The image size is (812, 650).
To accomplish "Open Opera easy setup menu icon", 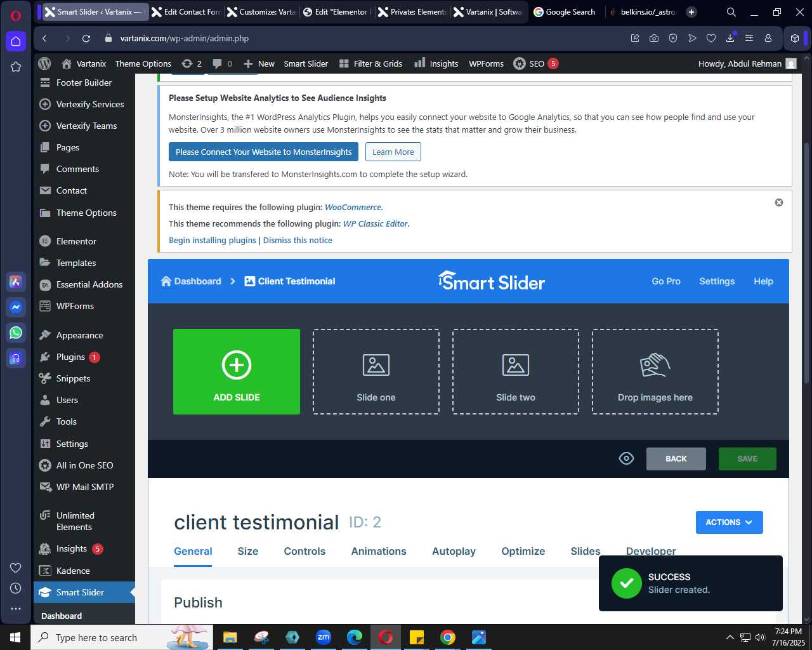I will pos(749,38).
